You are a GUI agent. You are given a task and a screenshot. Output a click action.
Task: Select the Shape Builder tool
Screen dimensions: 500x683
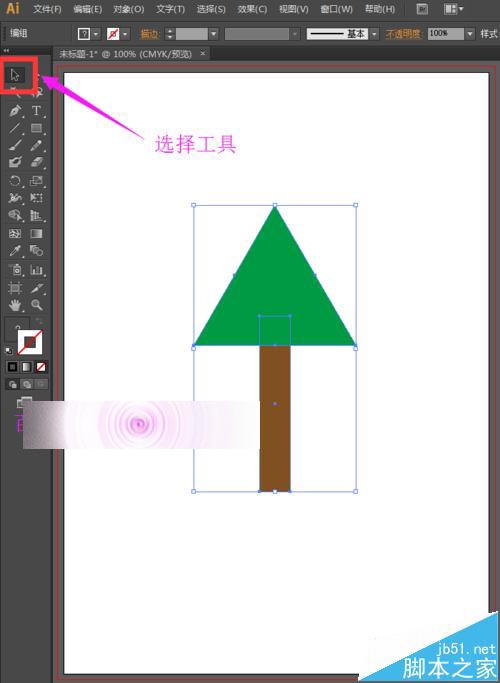click(15, 216)
